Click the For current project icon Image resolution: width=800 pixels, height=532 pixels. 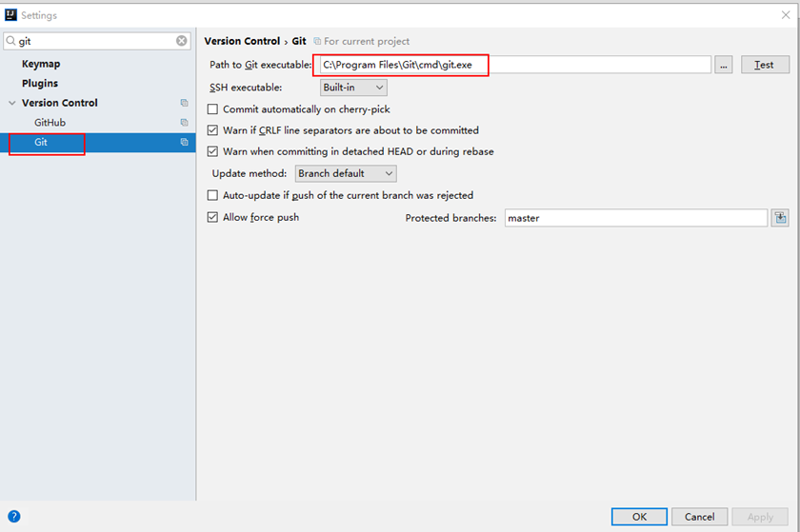pyautogui.click(x=317, y=41)
